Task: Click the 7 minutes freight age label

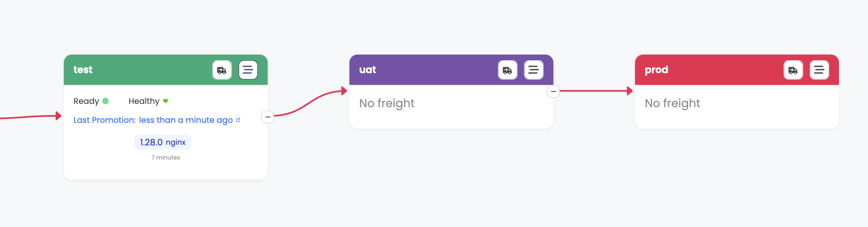Action: [x=165, y=158]
